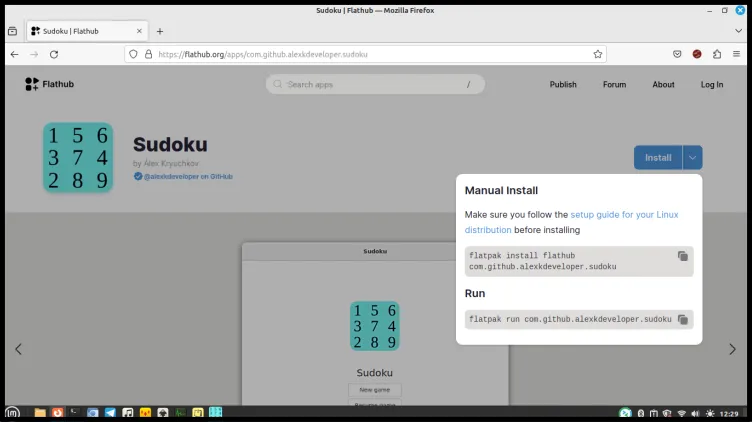Open the red extension icon

[x=697, y=54]
